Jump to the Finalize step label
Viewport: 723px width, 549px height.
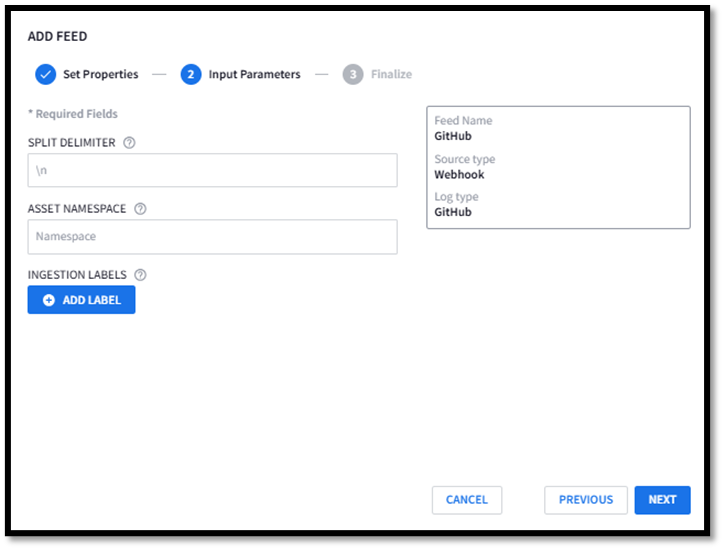click(x=391, y=74)
